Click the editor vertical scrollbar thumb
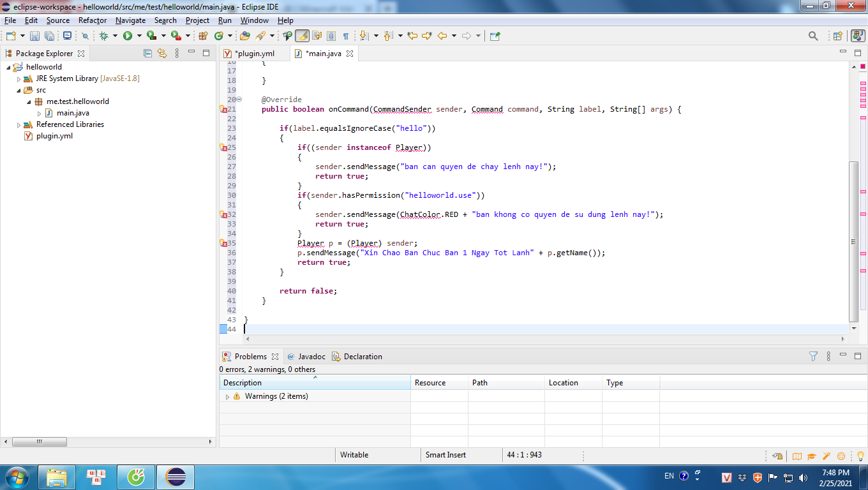 pos(854,241)
